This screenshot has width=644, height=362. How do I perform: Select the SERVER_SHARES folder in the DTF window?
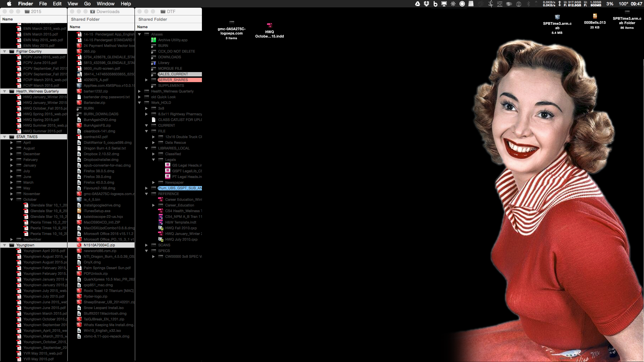tap(173, 80)
